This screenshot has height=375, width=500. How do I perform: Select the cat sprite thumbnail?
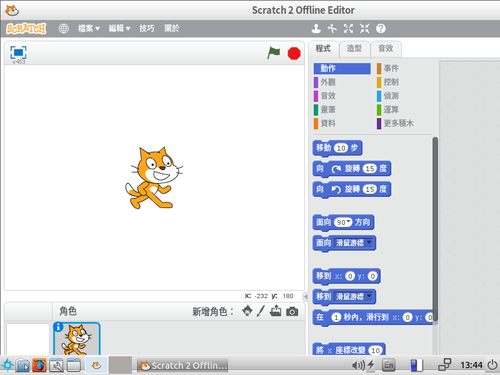(77, 339)
